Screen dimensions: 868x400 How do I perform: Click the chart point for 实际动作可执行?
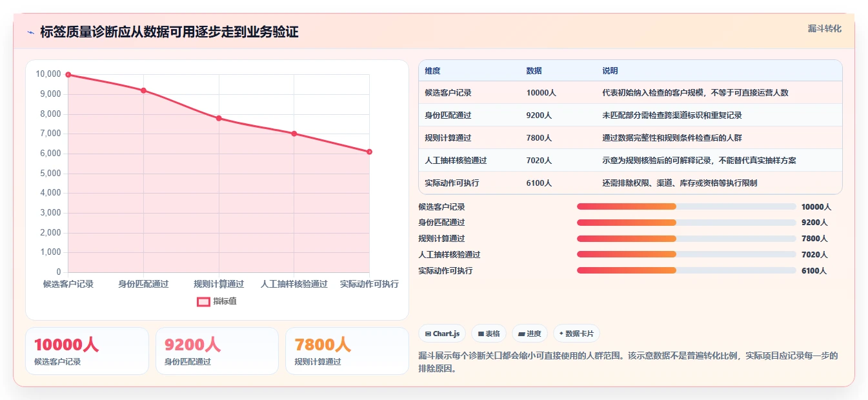[369, 152]
